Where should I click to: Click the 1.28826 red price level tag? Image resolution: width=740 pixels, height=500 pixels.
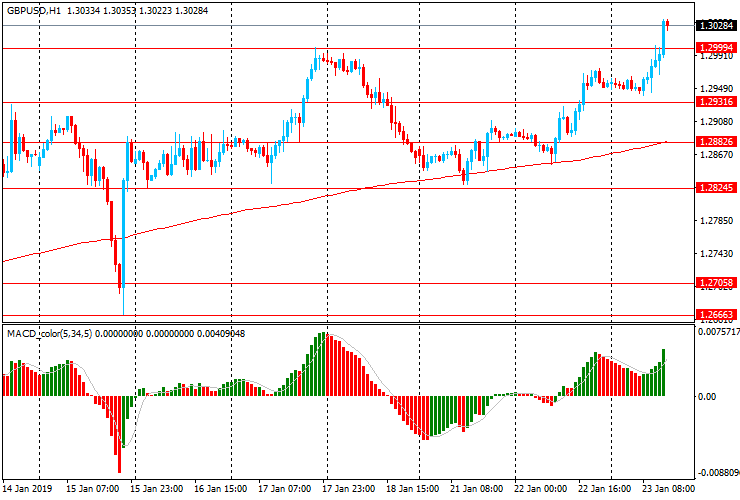click(717, 142)
